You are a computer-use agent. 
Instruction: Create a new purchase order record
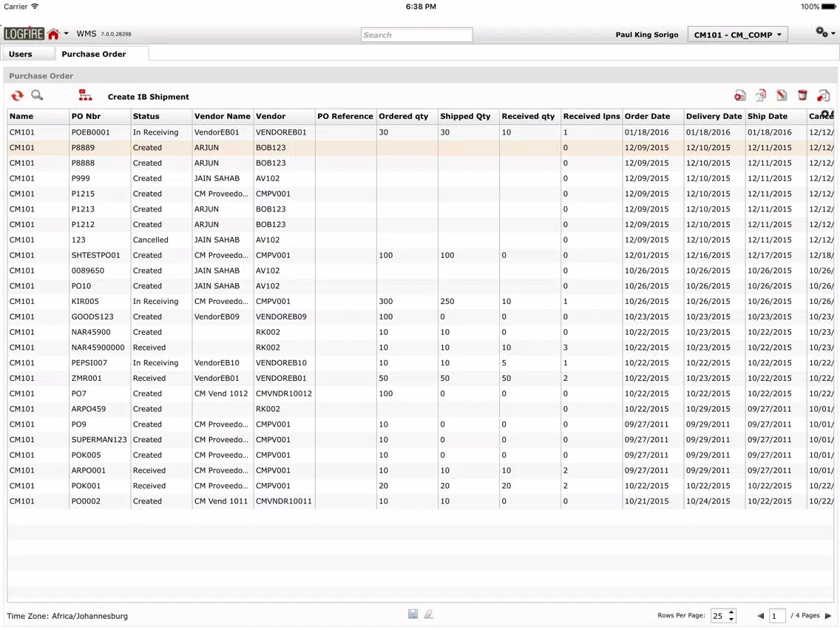[x=740, y=96]
